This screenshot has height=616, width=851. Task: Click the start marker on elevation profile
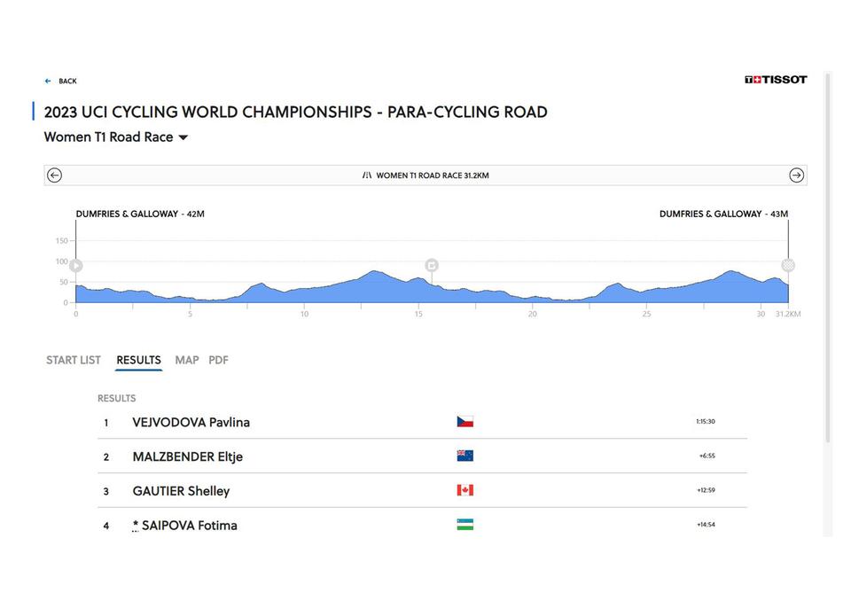click(x=76, y=265)
